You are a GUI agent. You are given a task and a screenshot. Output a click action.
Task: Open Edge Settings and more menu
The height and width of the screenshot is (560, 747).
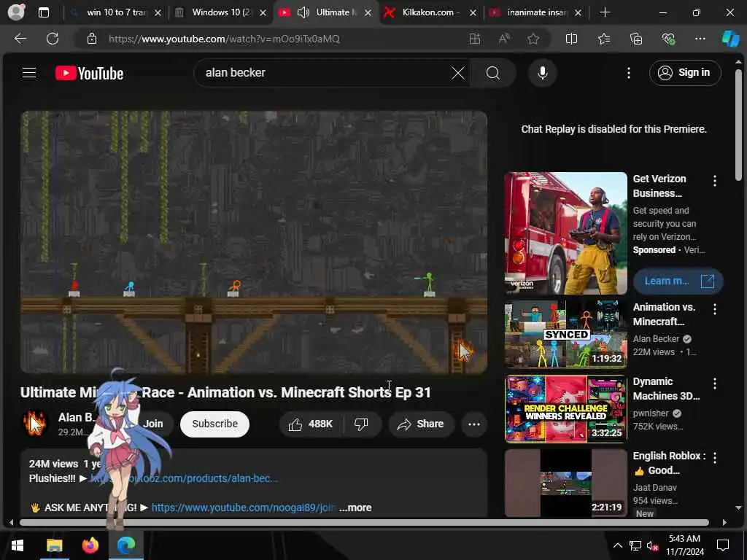point(700,39)
